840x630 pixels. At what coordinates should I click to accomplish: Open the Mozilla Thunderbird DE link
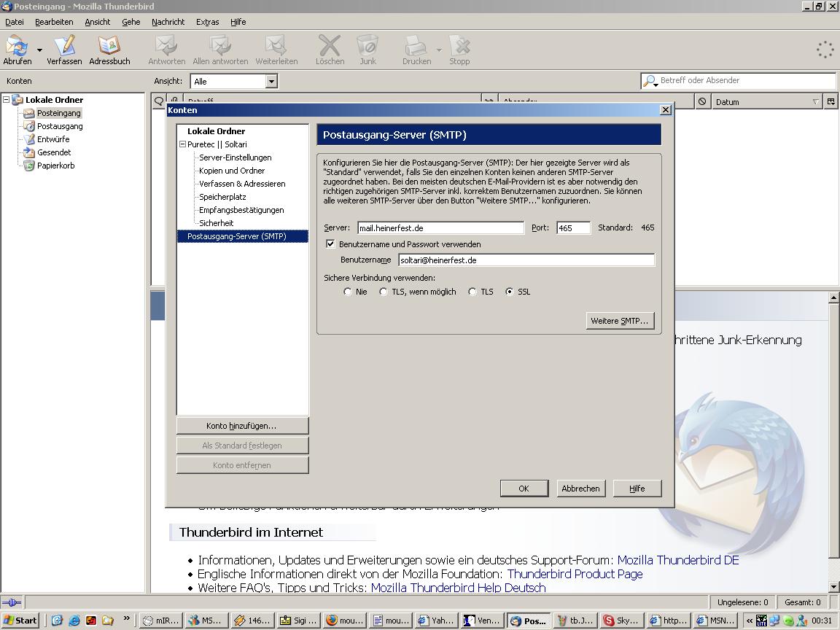[678, 560]
